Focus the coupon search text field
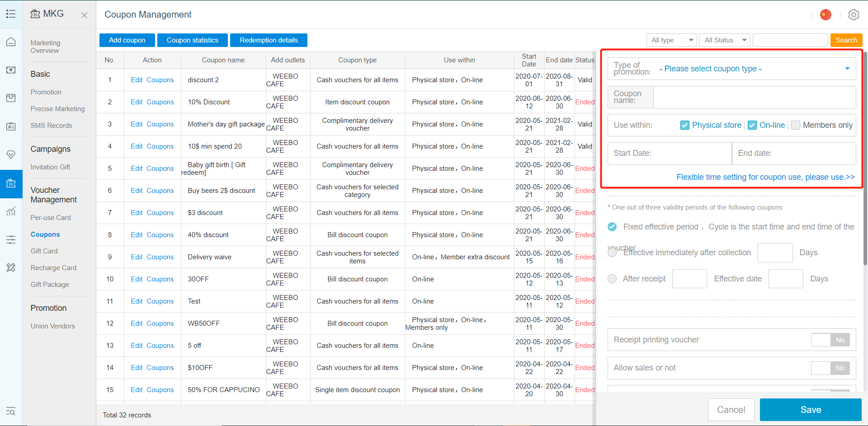This screenshot has width=868, height=426. (790, 40)
